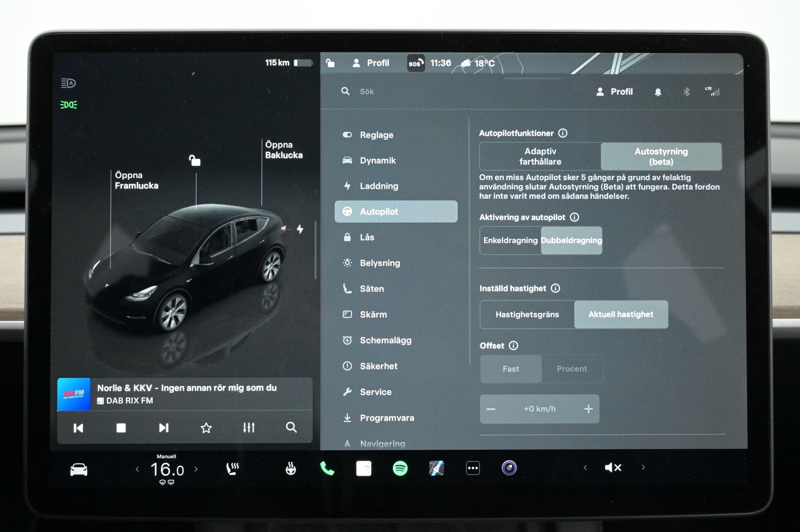Open Lås settings menu

[396, 237]
